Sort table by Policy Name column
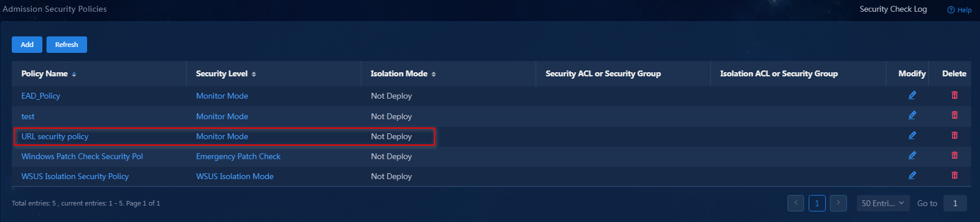The image size is (980, 222). tap(74, 75)
